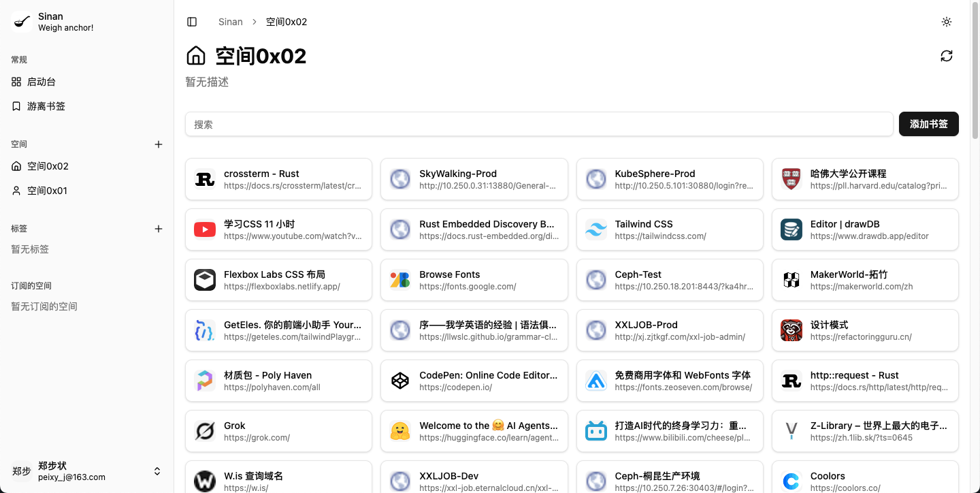
Task: Click the Sinan breadcrumb link
Action: [231, 22]
